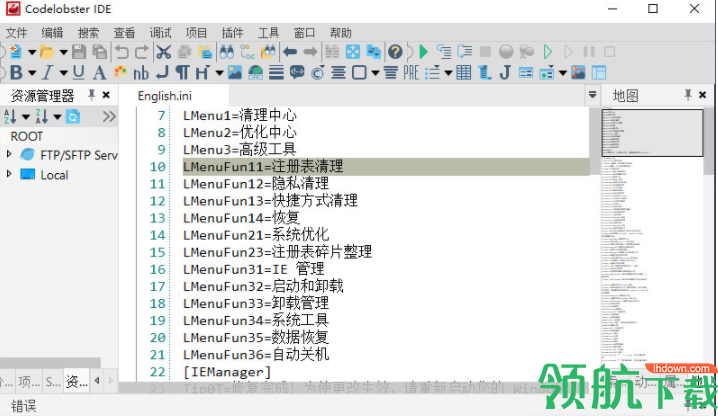718x416 pixels.
Task: Paste from clipboard icon
Action: [x=205, y=52]
